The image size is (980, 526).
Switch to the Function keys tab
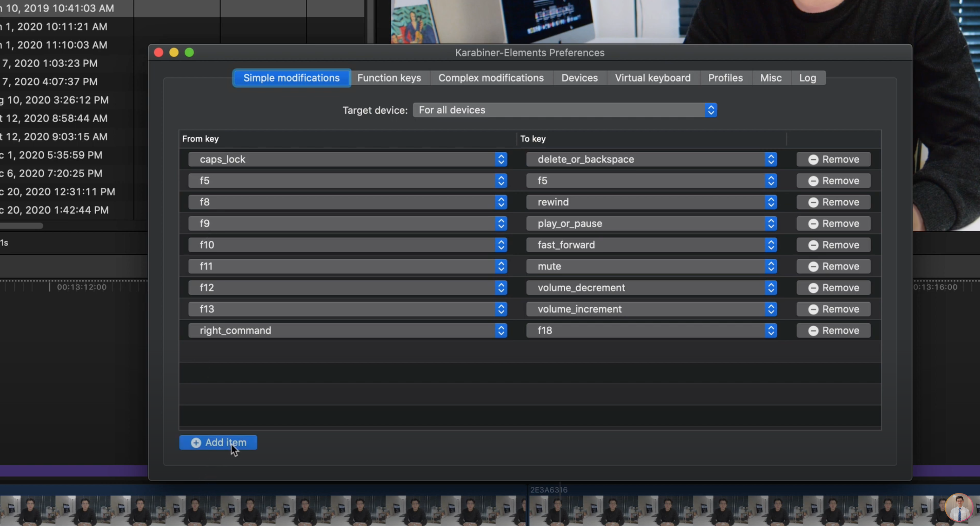pyautogui.click(x=389, y=78)
